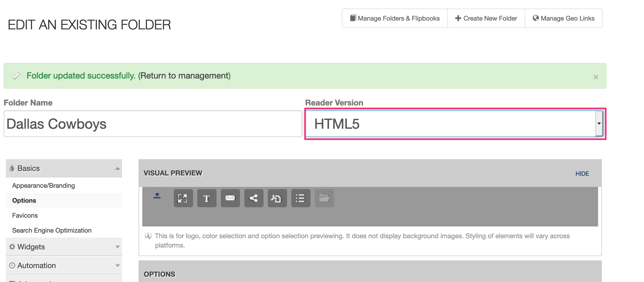
Task: Open the Reader Version HTML5 dropdown
Action: 454,124
